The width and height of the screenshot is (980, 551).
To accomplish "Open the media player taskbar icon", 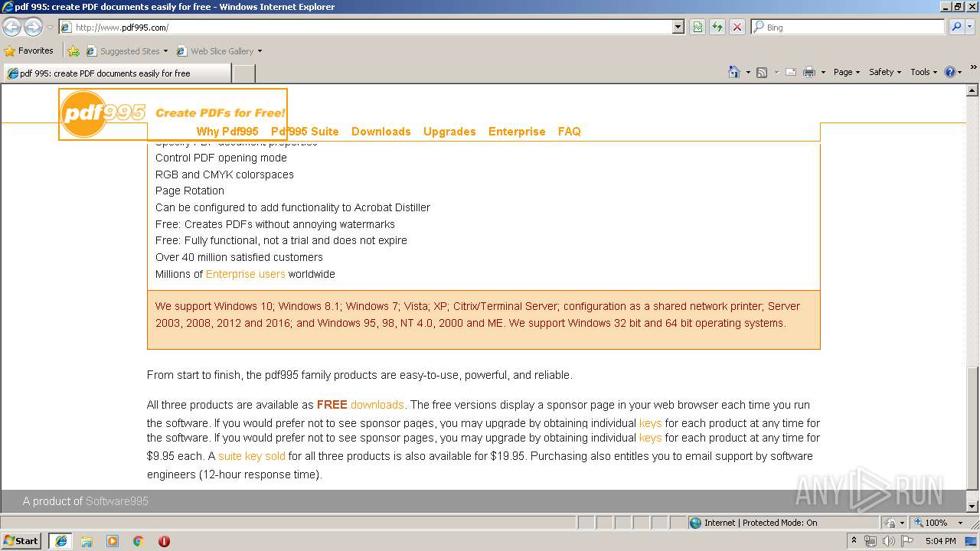I will (x=113, y=541).
